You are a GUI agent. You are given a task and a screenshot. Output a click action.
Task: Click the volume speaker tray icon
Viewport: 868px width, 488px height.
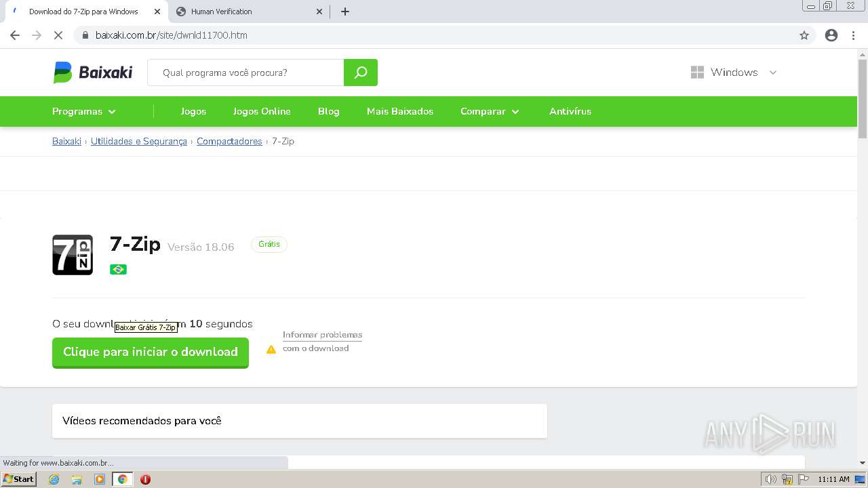(771, 479)
